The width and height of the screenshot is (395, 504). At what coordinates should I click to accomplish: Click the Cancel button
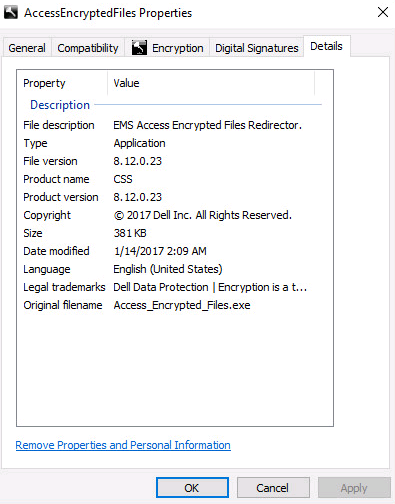click(x=273, y=488)
